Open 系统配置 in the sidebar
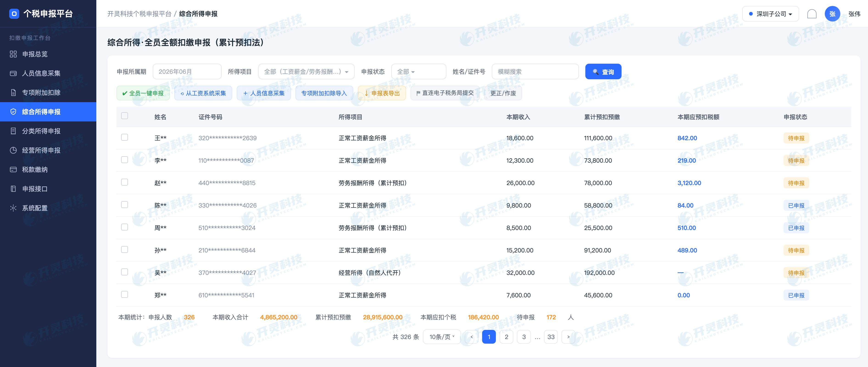Screen dimensions: 868x367 coord(48,208)
